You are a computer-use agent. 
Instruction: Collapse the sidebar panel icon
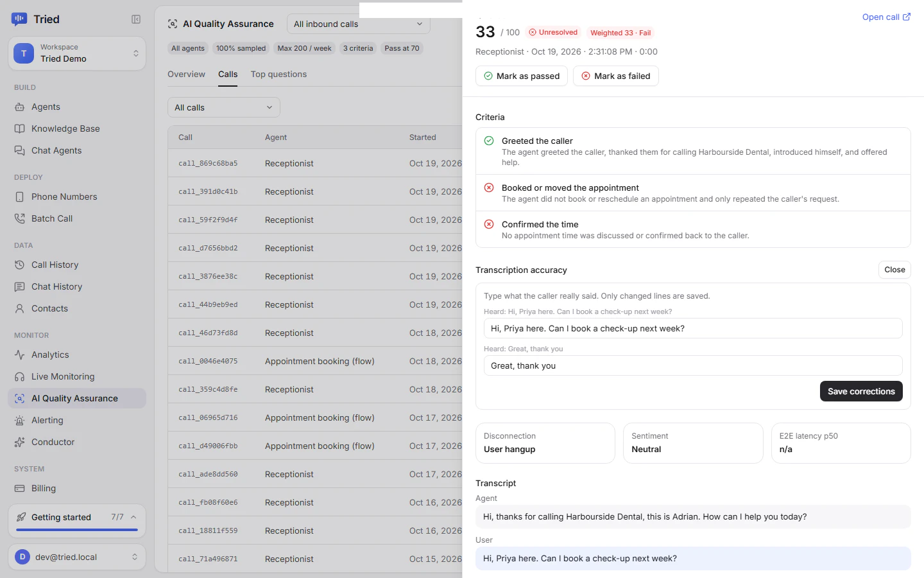(x=136, y=19)
